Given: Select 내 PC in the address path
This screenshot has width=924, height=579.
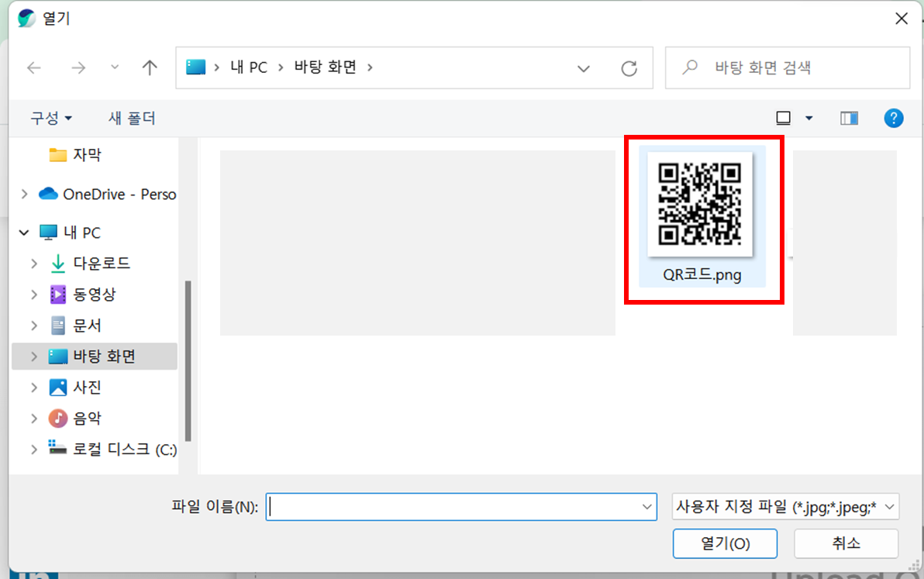Looking at the screenshot, I should [x=249, y=67].
